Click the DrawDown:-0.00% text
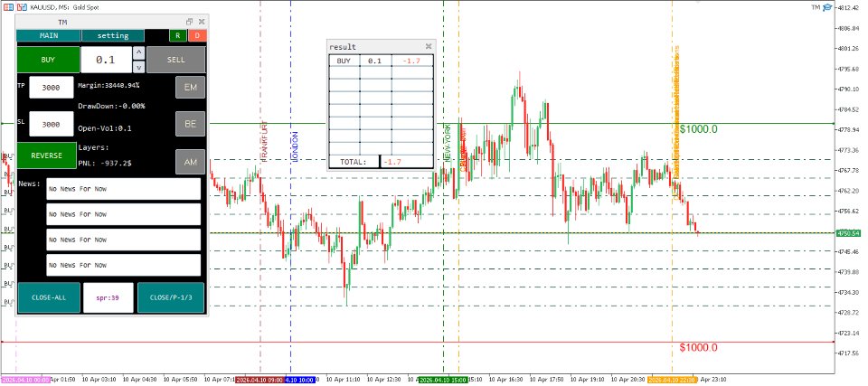Image resolution: width=868 pixels, height=386 pixels. tap(112, 106)
